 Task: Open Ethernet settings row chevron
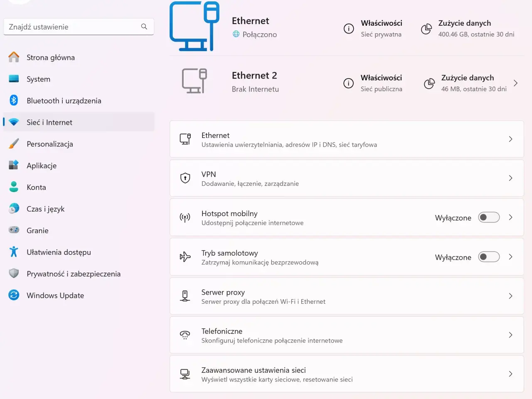click(510, 139)
